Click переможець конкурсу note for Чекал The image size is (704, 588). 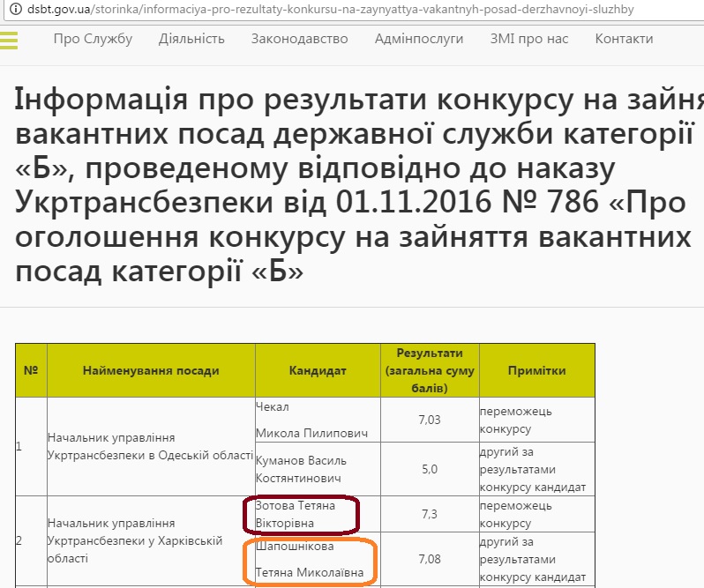pyautogui.click(x=537, y=420)
